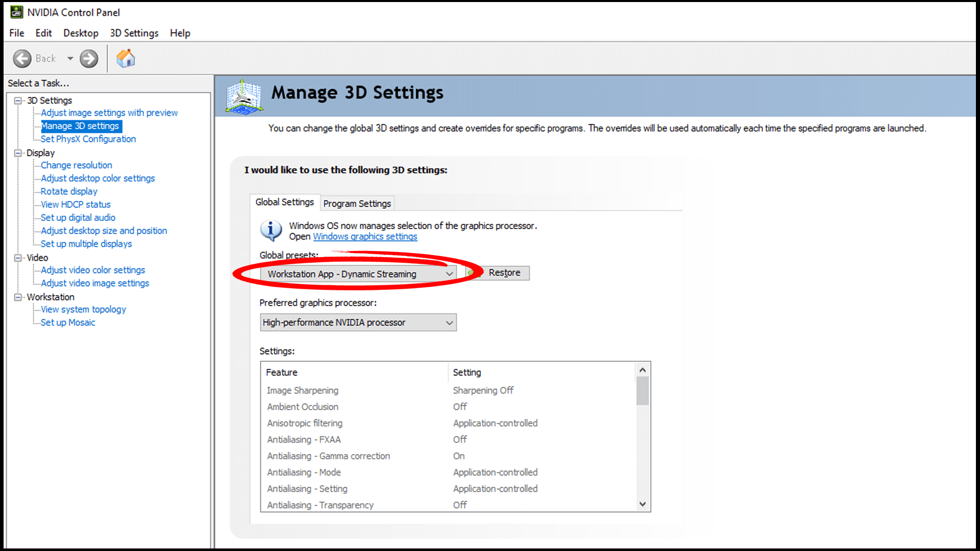This screenshot has width=980, height=551.
Task: Open the Home icon in toolbar
Action: pyautogui.click(x=126, y=59)
